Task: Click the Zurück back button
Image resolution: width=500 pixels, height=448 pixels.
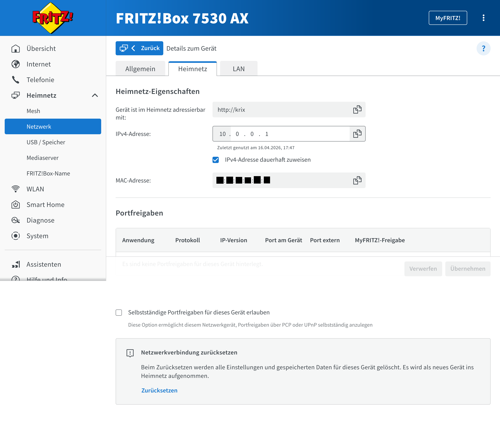Action: tap(139, 48)
